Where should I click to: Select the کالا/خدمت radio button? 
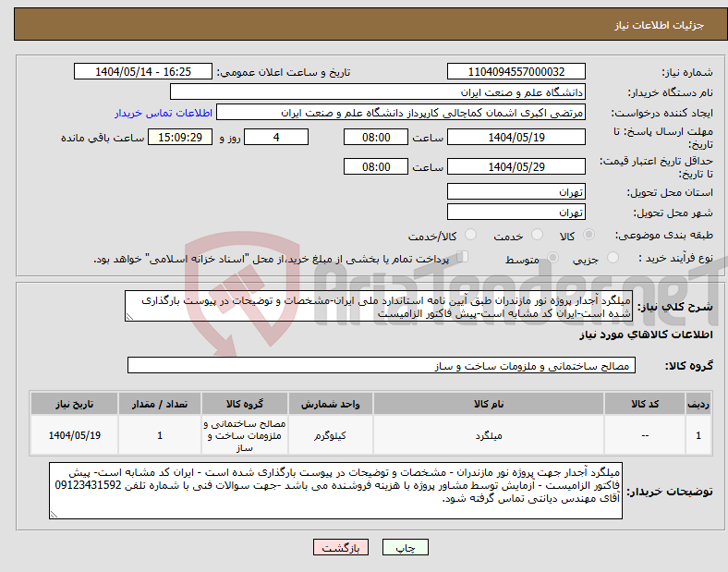pos(471,235)
